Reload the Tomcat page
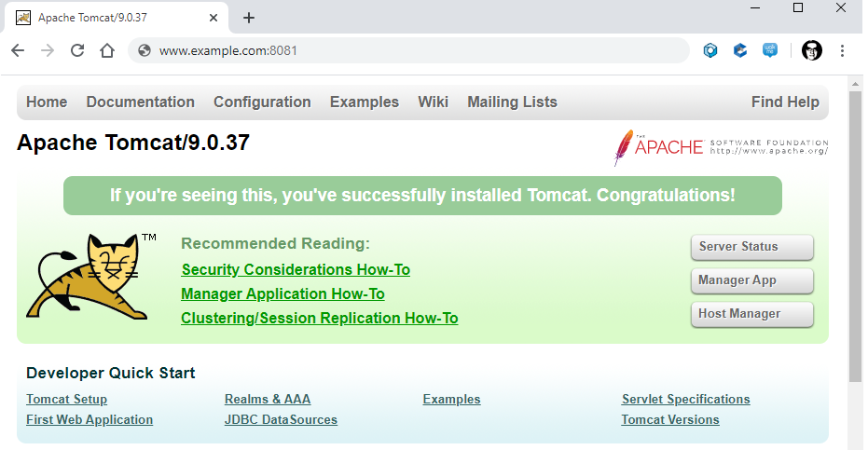The width and height of the screenshot is (868, 450). [77, 50]
